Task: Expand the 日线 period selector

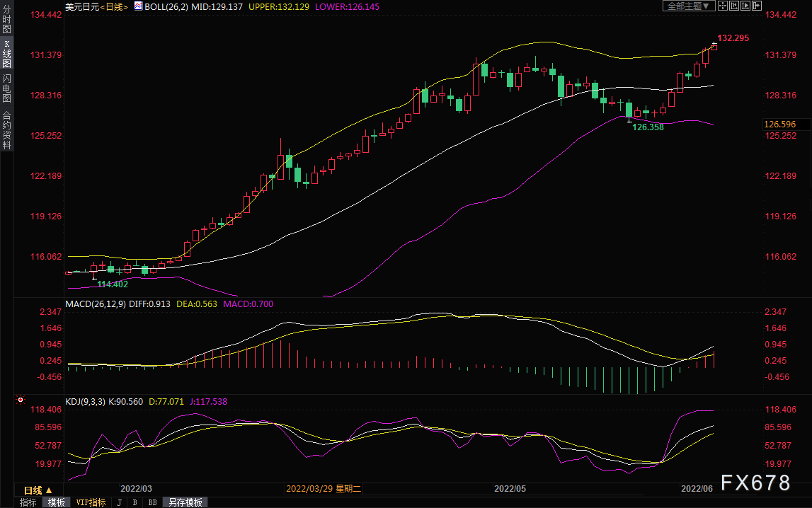Action: [38, 490]
